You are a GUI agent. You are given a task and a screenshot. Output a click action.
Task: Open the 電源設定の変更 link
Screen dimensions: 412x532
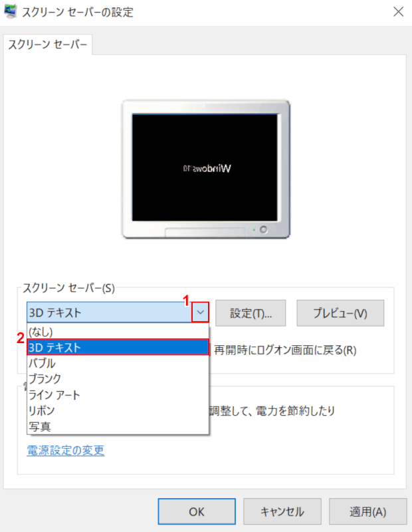pos(65,450)
